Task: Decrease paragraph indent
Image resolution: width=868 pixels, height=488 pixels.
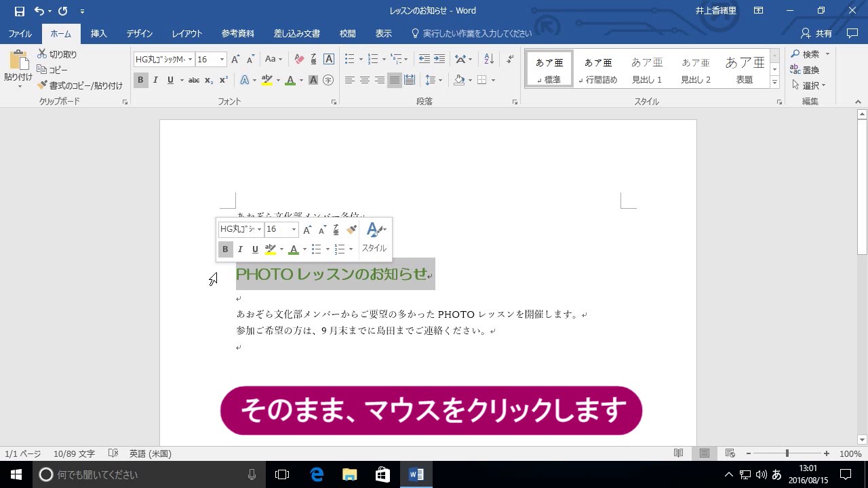Action: 425,60
